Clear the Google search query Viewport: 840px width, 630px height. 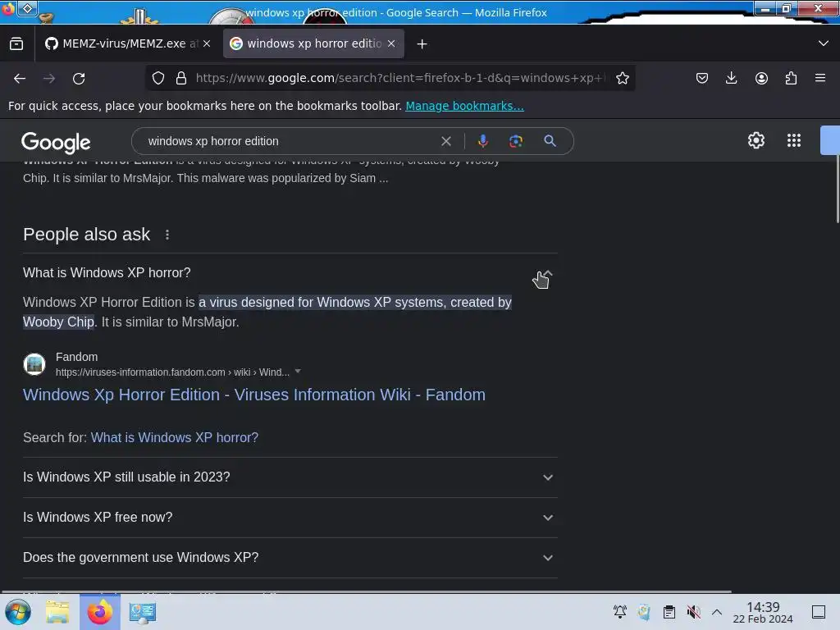(445, 141)
